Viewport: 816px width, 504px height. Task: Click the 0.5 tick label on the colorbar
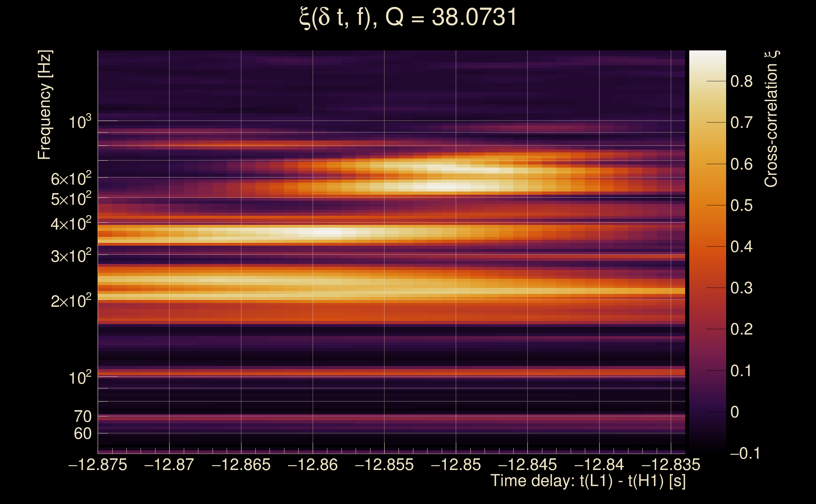[741, 205]
